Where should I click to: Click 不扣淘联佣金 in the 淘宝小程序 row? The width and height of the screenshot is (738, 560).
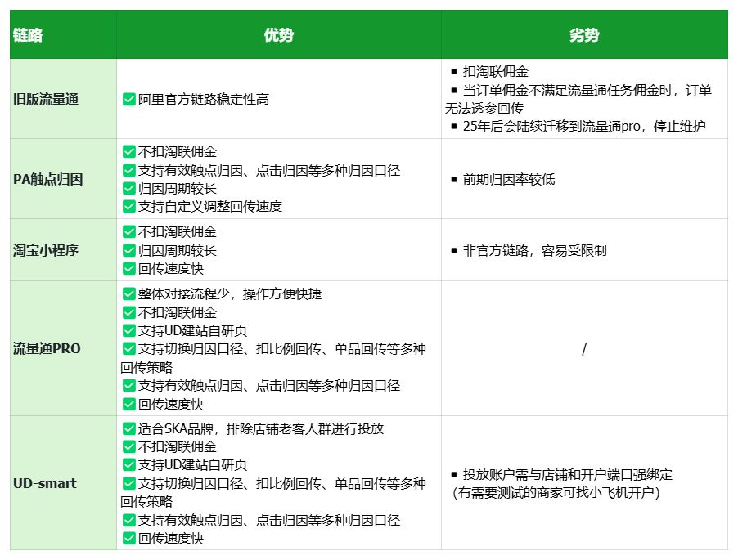pos(178,232)
